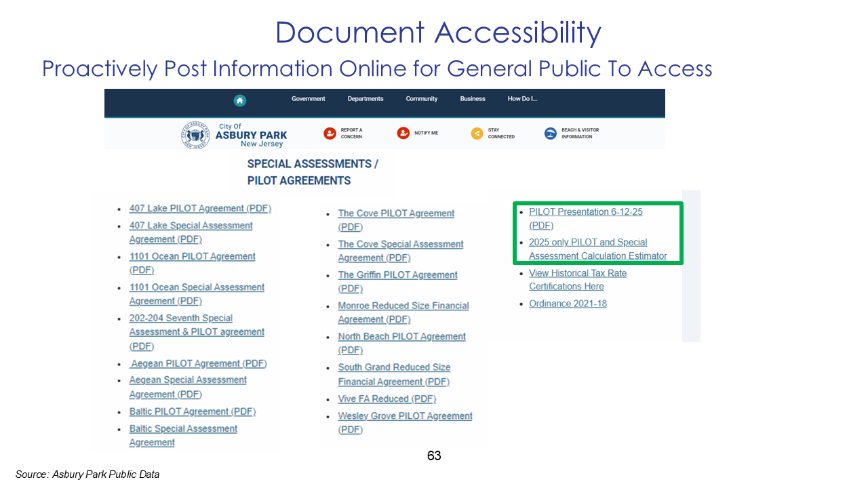Image resolution: width=868 pixels, height=488 pixels.
Task: Open the Departments menu
Action: [x=366, y=99]
